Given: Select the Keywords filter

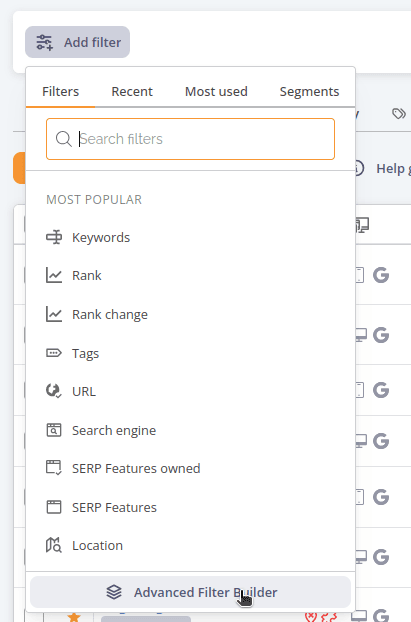Looking at the screenshot, I should (190, 237).
